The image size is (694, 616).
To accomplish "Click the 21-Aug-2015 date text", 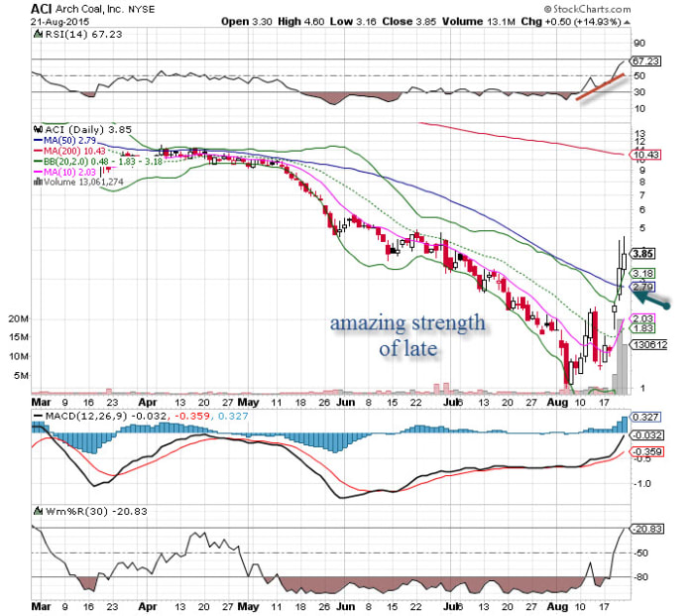I will [x=60, y=22].
